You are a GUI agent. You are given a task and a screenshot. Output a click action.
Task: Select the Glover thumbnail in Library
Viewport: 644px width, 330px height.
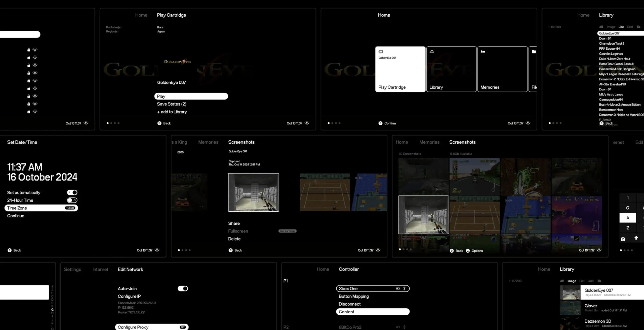[570, 308]
